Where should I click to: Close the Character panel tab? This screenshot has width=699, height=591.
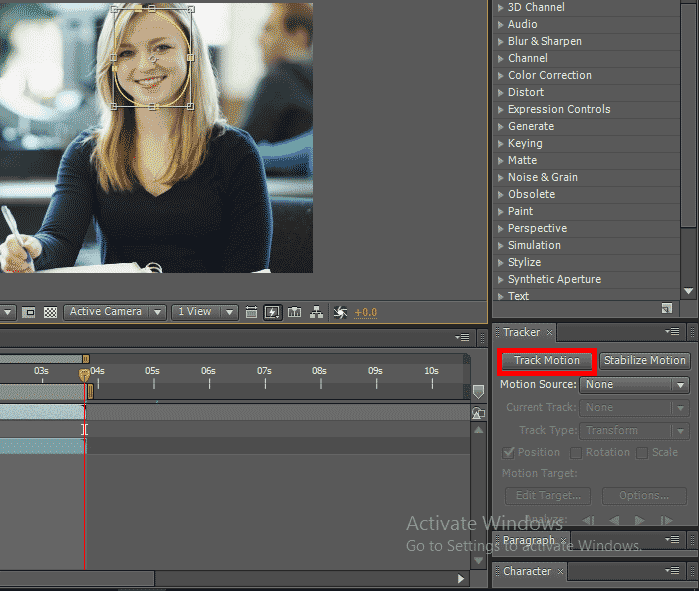point(560,571)
